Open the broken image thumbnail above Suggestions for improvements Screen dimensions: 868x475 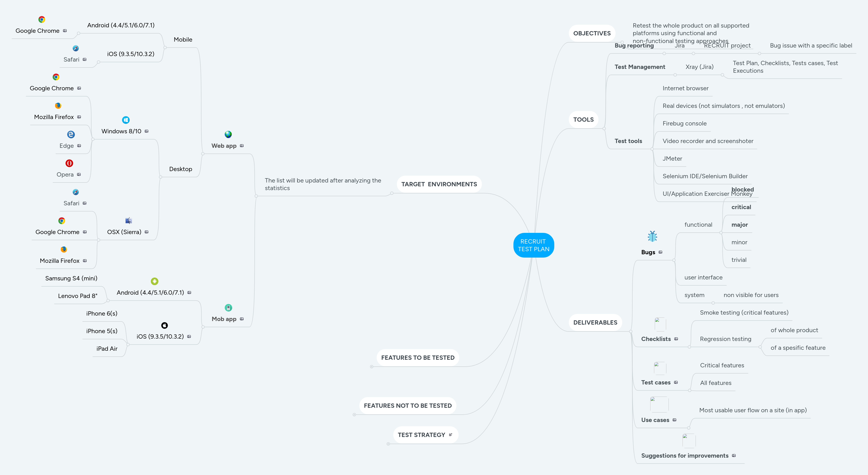[689, 441]
